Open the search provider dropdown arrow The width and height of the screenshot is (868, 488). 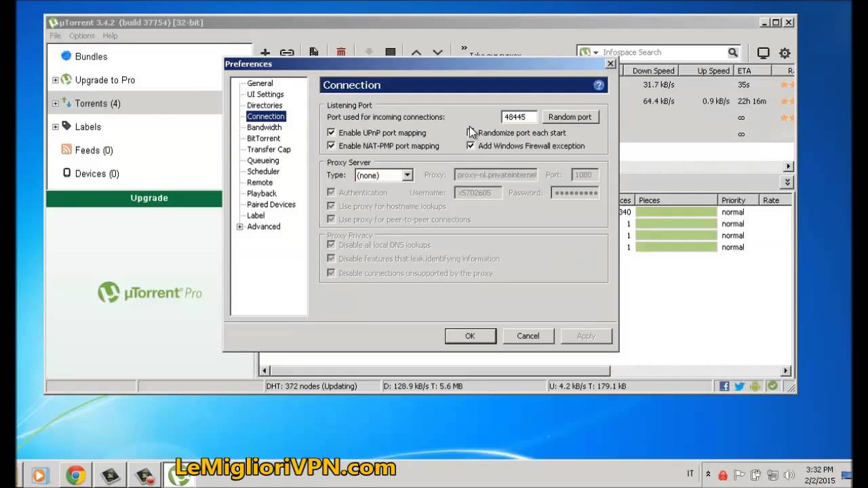(596, 52)
